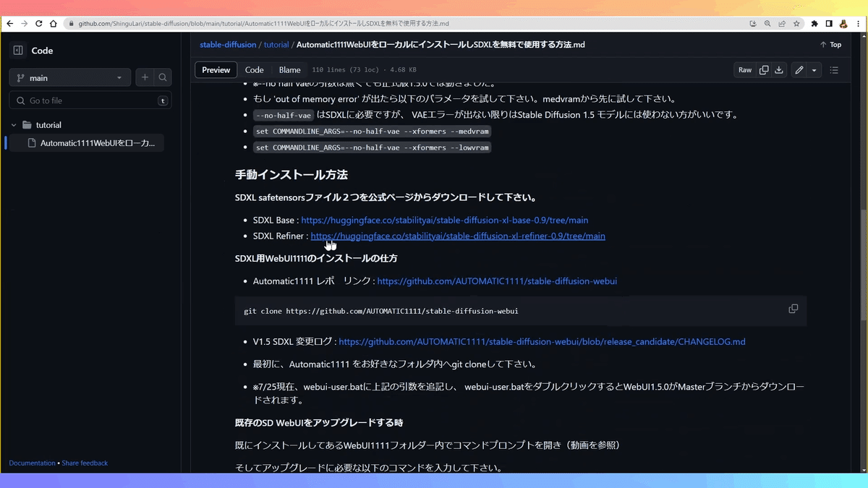The height and width of the screenshot is (488, 868).
Task: Go back in the browser
Action: click(x=10, y=23)
